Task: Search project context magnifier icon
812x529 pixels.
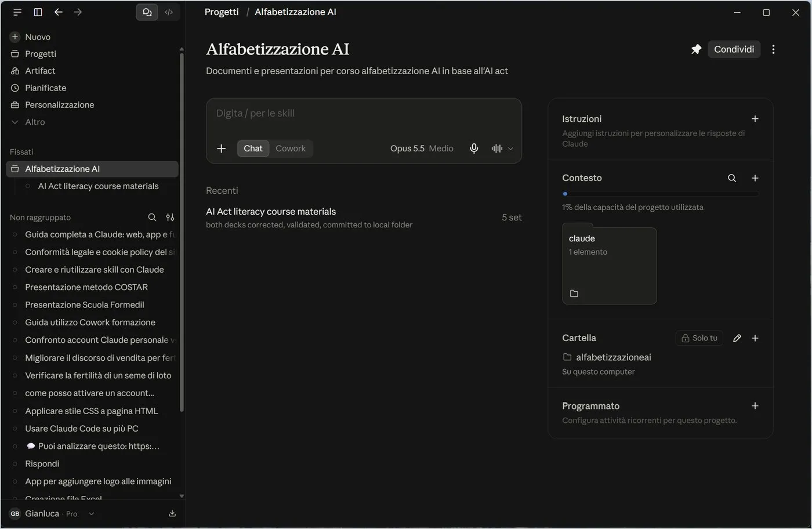Action: (732, 178)
